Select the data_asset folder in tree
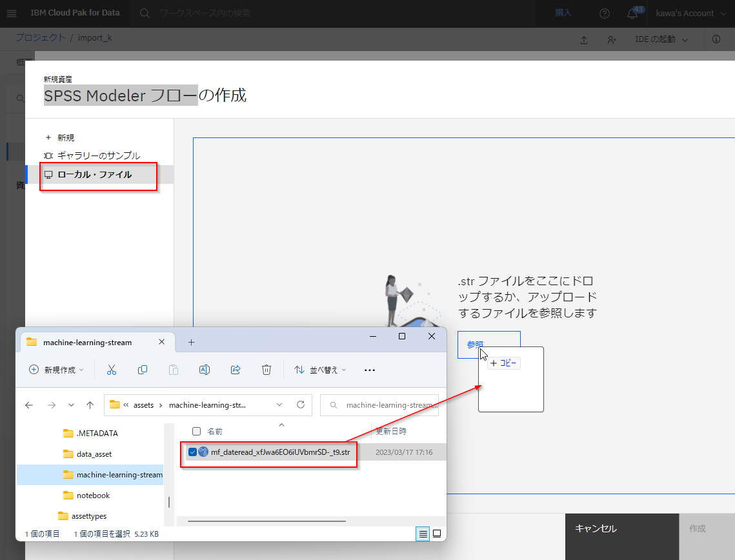 point(87,454)
